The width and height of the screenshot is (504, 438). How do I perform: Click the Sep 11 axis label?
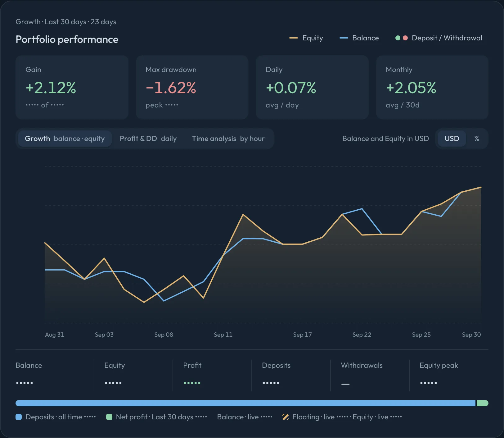(x=223, y=335)
